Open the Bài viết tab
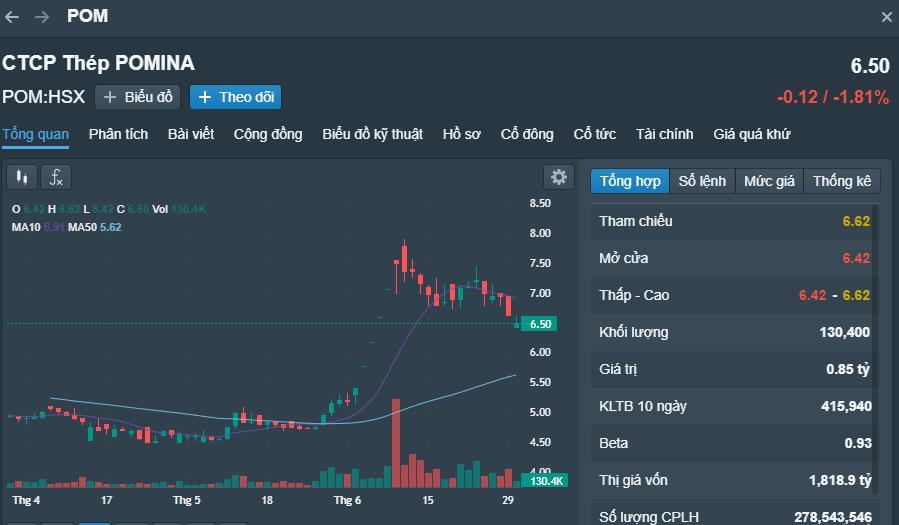This screenshot has height=525, width=899. pyautogui.click(x=191, y=134)
